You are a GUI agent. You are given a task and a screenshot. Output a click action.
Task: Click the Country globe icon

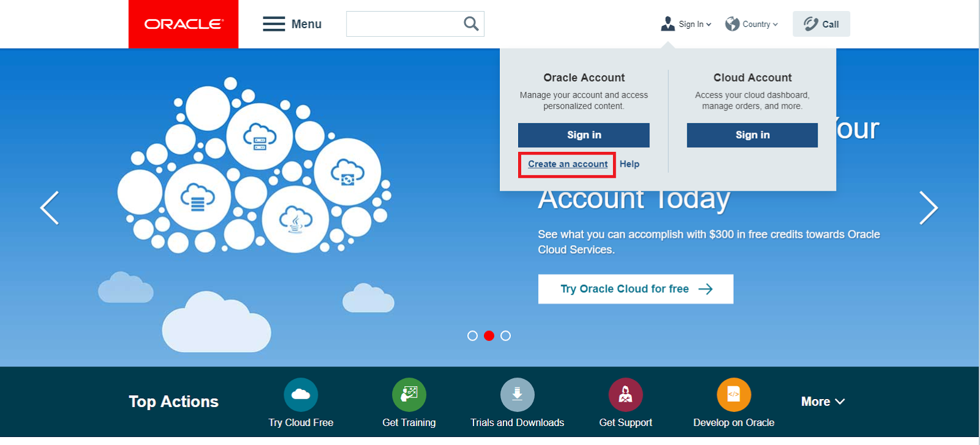click(x=732, y=24)
